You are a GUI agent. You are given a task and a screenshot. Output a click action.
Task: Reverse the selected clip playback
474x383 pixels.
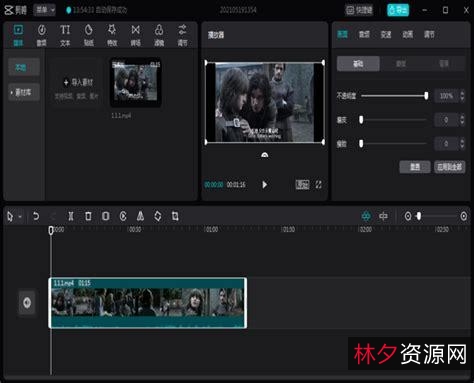[x=123, y=216]
